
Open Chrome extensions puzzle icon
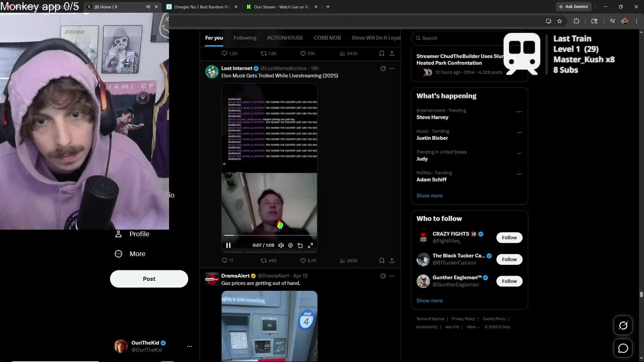coord(577,21)
